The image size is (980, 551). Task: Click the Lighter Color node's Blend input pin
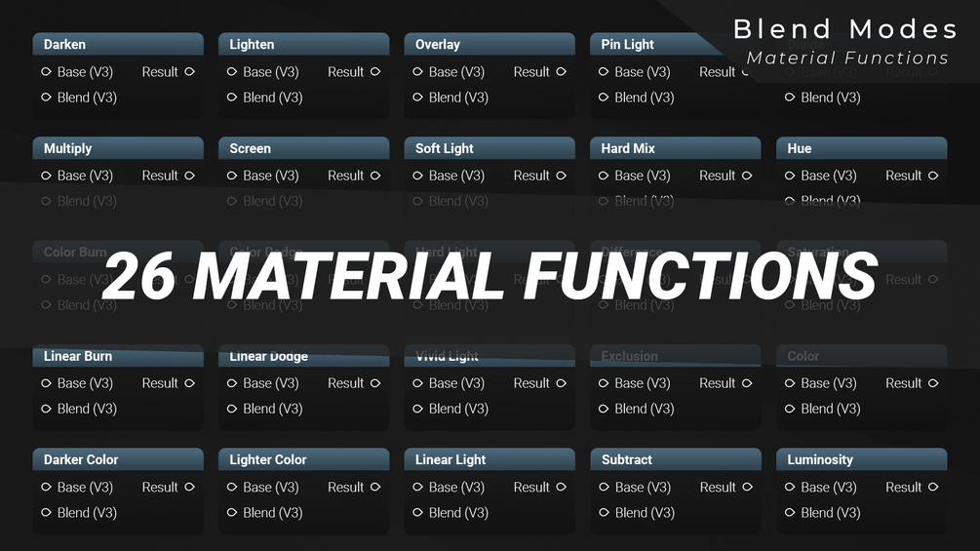(231, 512)
